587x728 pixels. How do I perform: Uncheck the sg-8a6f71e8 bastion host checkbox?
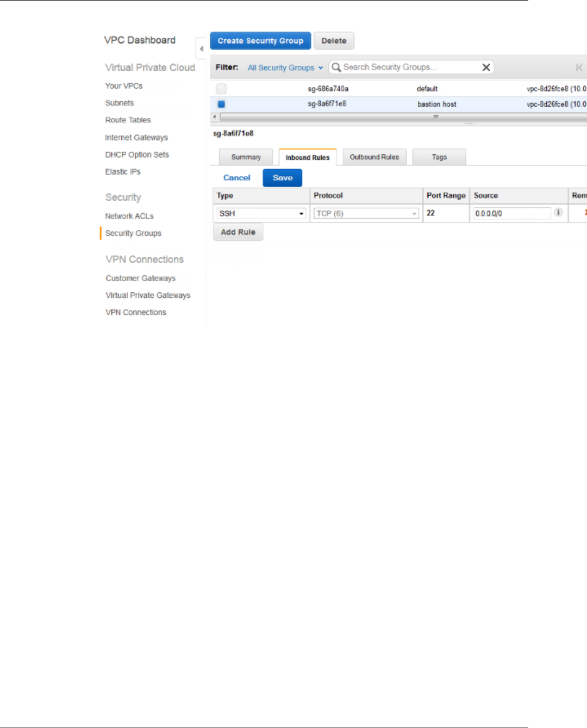pyautogui.click(x=221, y=104)
